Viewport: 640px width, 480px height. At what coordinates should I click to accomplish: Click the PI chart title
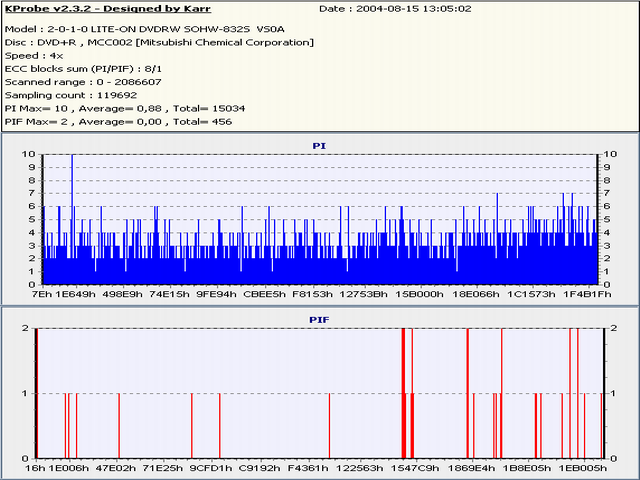coord(319,146)
